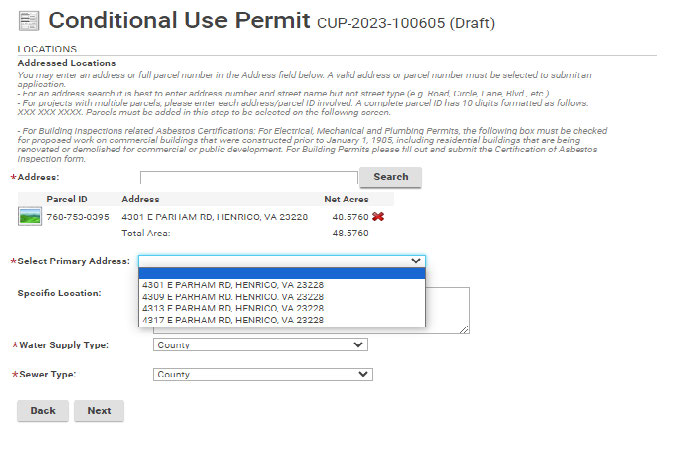Click into the Specific Location text area
The height and width of the screenshot is (462, 696).
point(447,310)
